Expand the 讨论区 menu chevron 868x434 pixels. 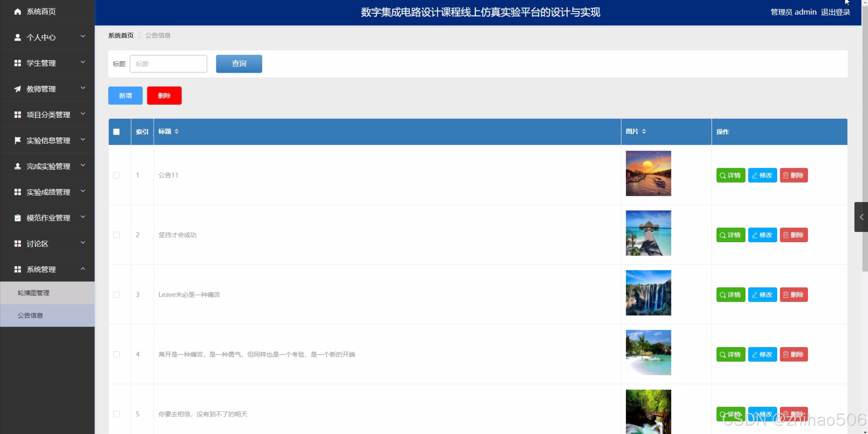(83, 243)
